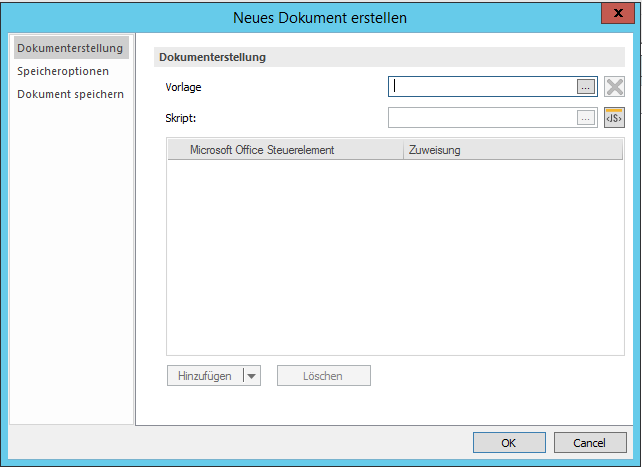The image size is (642, 467).
Task: Select the Dokumenterstellung section
Action: tap(71, 48)
